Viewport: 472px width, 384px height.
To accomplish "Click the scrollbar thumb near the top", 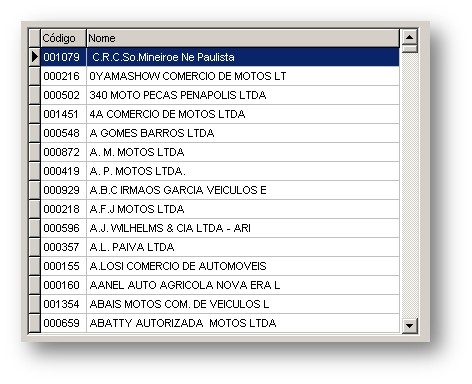I will [x=409, y=49].
